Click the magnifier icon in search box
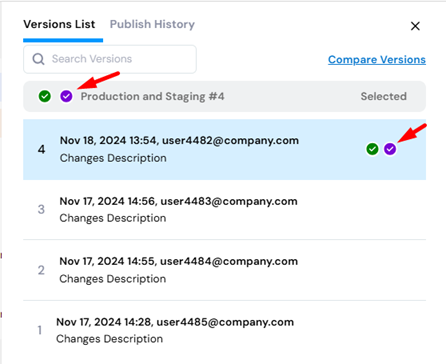Viewport: 446px width, 364px height. click(38, 59)
